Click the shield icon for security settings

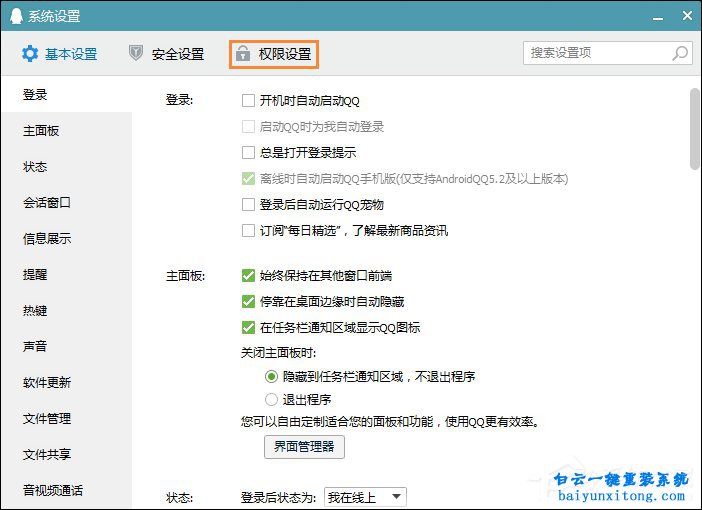click(136, 54)
